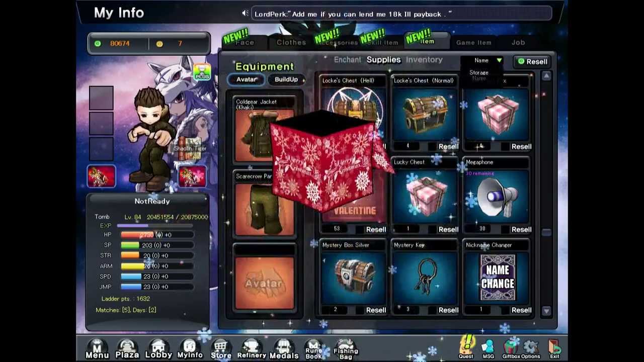The width and height of the screenshot is (644, 362).
Task: Check the Resell box for Lucky Chest
Action: pos(433,229)
